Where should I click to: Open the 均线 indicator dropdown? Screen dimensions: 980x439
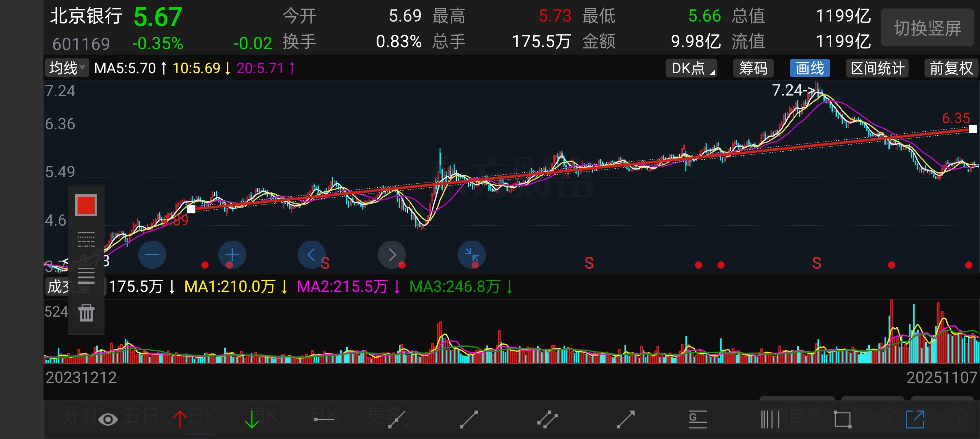tap(67, 68)
